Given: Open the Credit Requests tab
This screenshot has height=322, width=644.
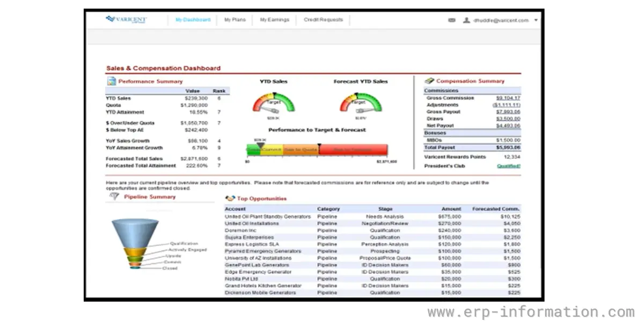Looking at the screenshot, I should click(323, 20).
